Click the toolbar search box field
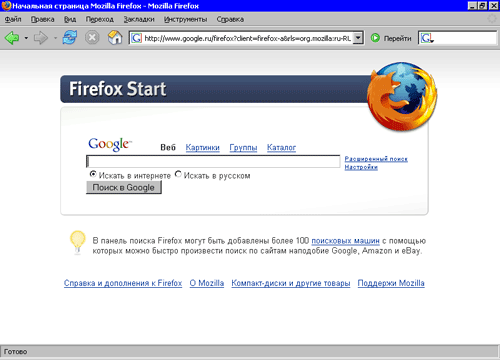This screenshot has width=500, height=360. (x=465, y=38)
